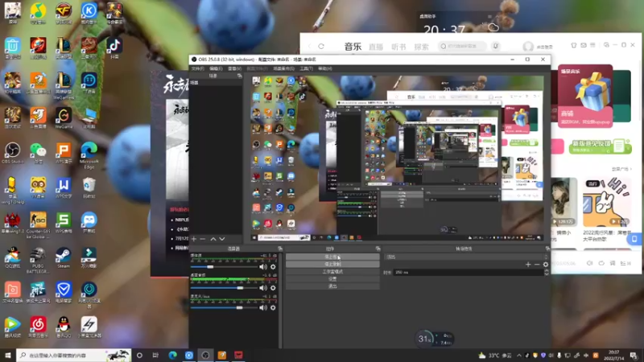The width and height of the screenshot is (644, 362).
Task: Click refresh icon in music app
Action: 321,47
